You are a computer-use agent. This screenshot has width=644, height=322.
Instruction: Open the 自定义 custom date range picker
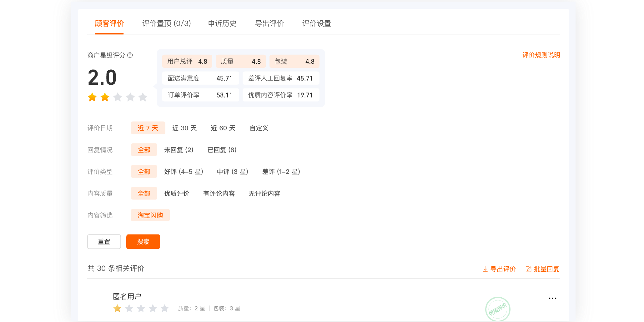(x=259, y=128)
